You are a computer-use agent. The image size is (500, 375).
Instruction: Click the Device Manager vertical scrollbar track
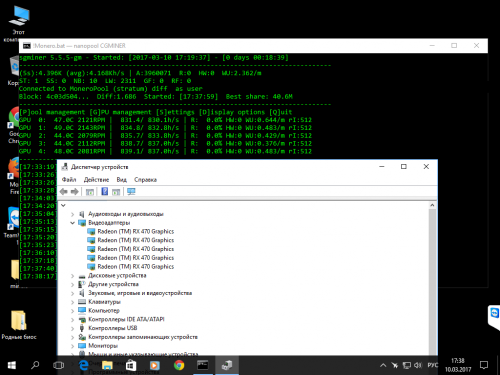tap(432, 282)
